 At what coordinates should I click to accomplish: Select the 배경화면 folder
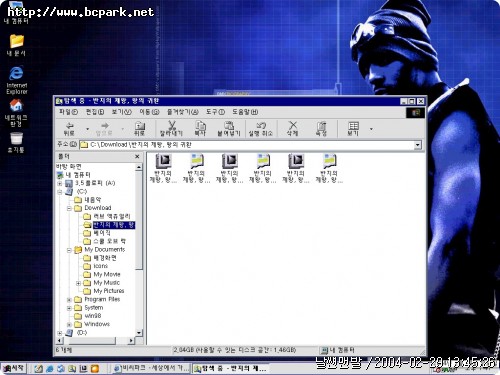100,258
